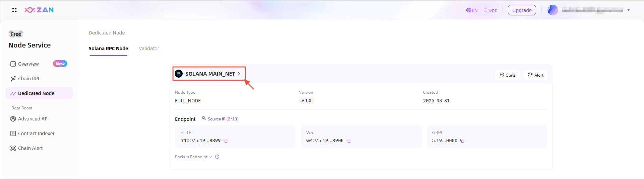Expand the Backup Endpoint section
The height and width of the screenshot is (179, 644).
point(193,157)
